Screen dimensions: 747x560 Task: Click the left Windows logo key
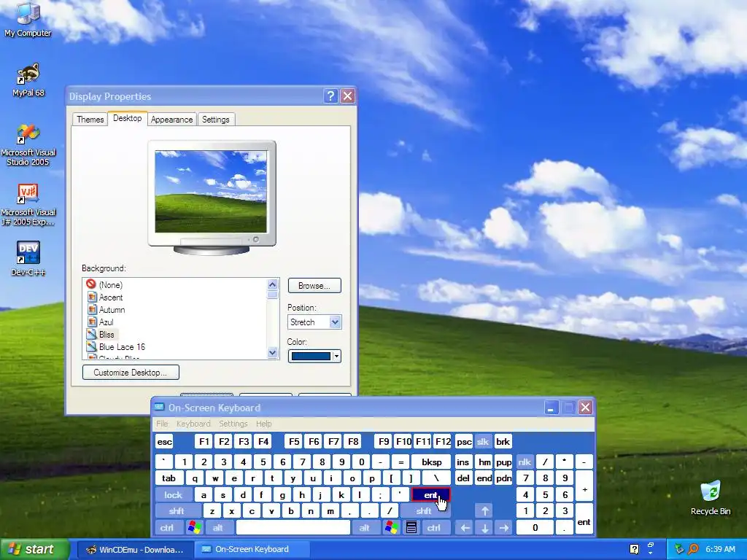point(194,528)
